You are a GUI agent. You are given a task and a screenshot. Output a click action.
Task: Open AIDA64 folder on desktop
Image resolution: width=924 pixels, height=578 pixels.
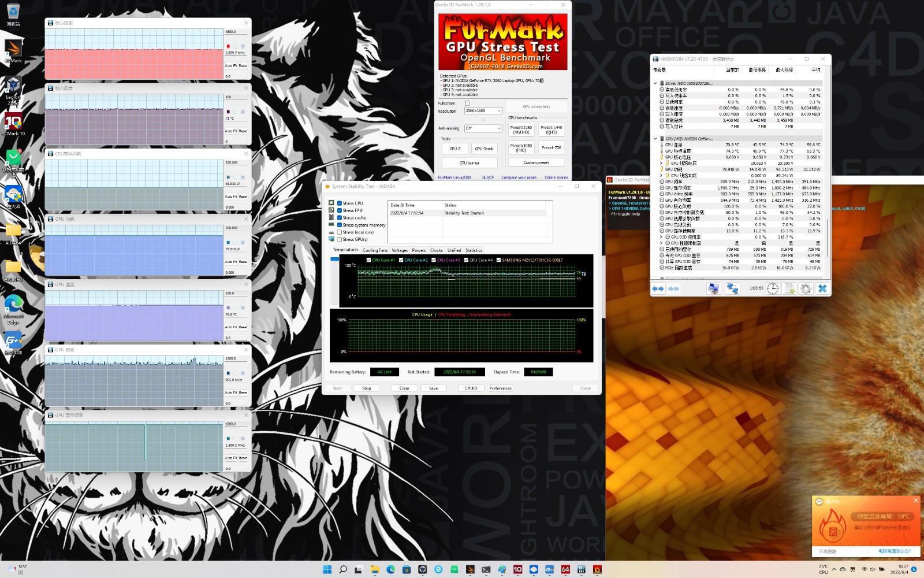[13, 234]
